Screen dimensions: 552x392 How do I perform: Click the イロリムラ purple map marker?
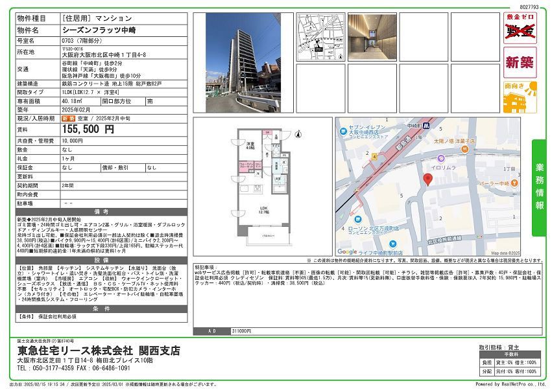[440, 159]
